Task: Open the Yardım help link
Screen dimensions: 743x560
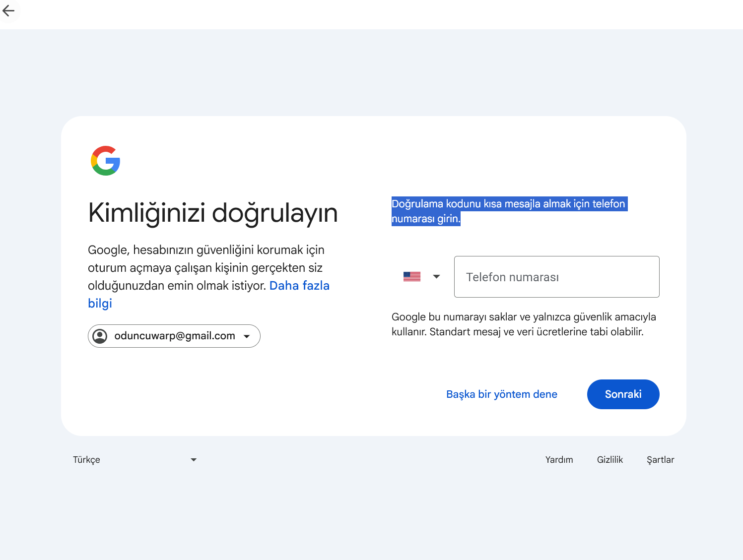Action: (x=559, y=460)
